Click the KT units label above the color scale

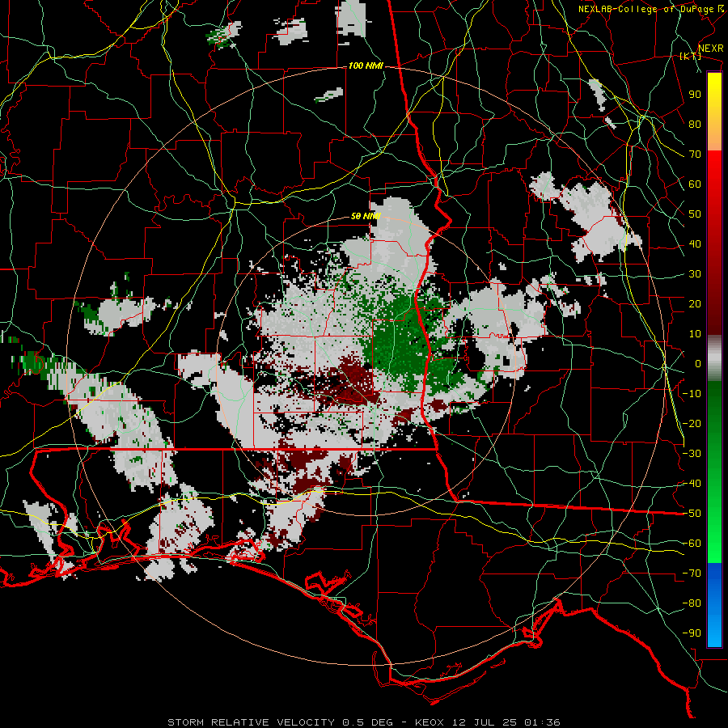point(691,56)
